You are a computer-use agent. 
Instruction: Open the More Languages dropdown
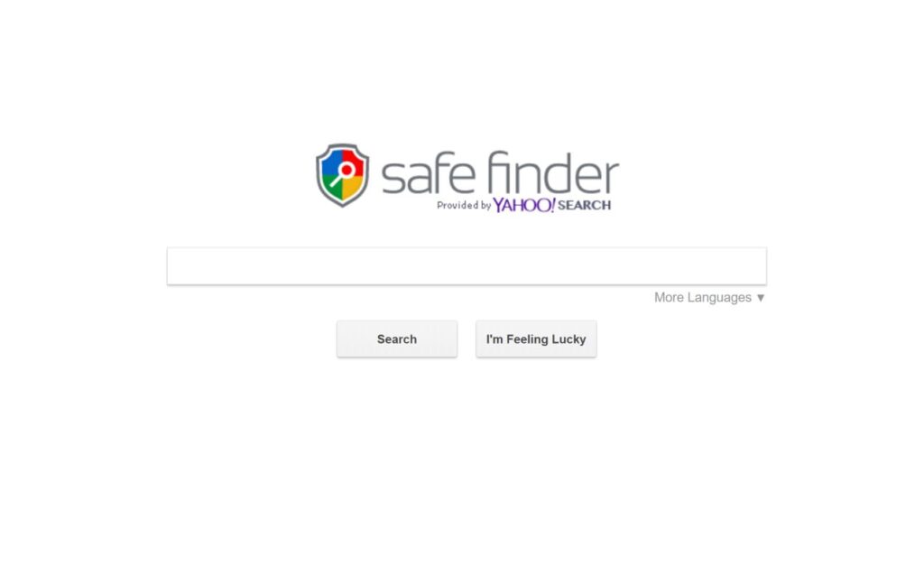click(x=709, y=298)
